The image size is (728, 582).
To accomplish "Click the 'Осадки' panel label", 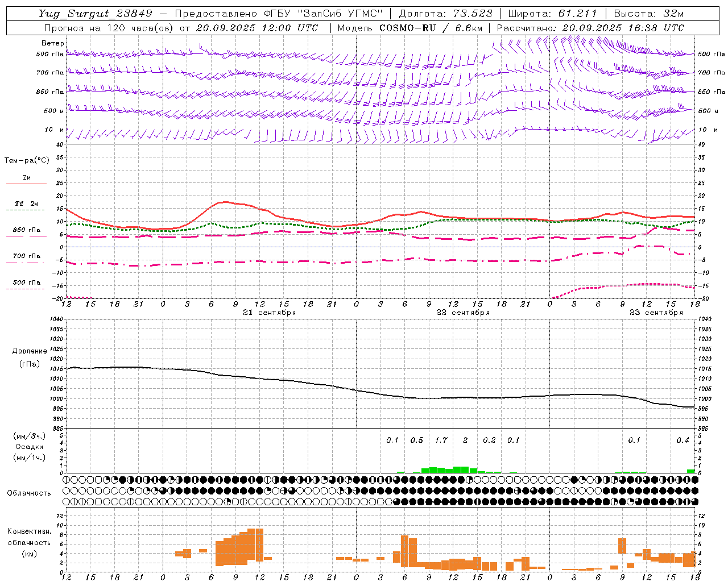I will (x=30, y=447).
